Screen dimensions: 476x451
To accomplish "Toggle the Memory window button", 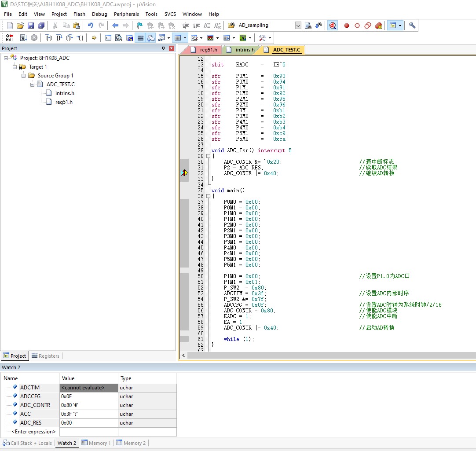I will click(178, 38).
